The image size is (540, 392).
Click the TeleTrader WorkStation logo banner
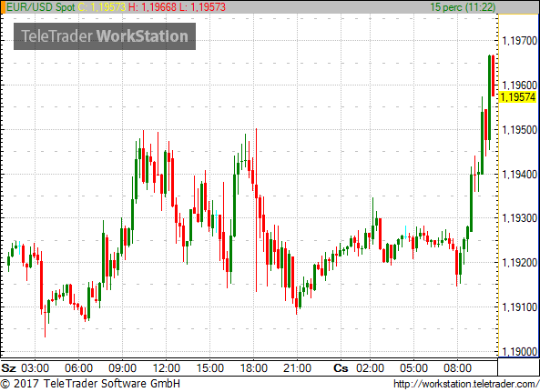tap(105, 36)
